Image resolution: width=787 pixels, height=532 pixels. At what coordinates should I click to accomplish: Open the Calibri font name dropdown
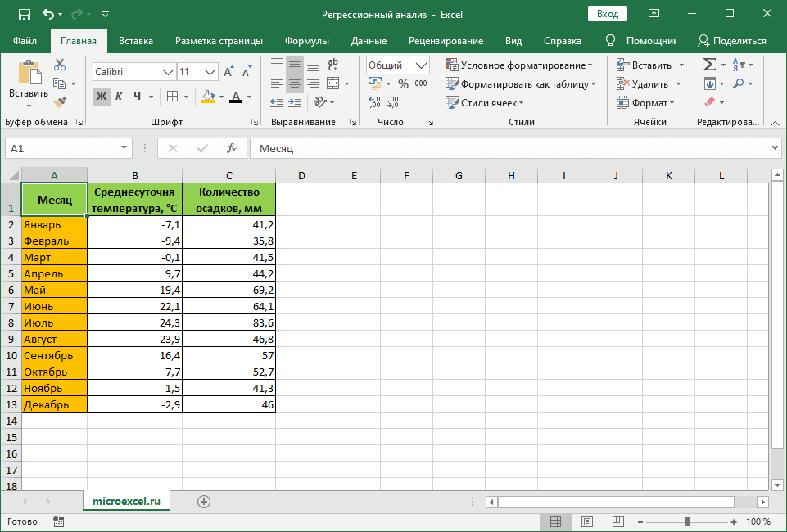point(168,72)
